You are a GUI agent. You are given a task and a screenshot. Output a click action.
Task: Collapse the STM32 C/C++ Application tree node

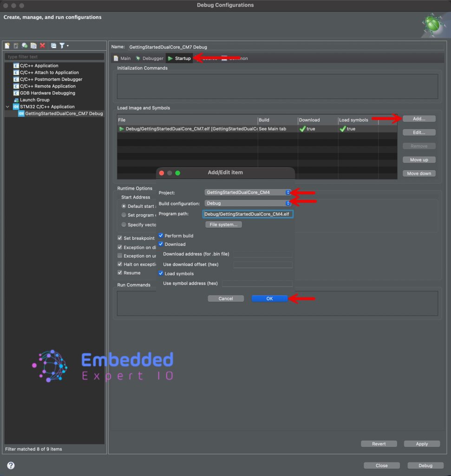pos(7,107)
